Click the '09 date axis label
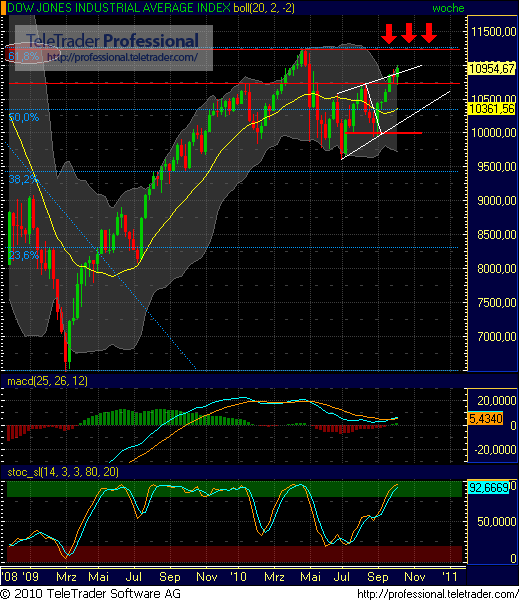519x603 pixels. click(30, 577)
